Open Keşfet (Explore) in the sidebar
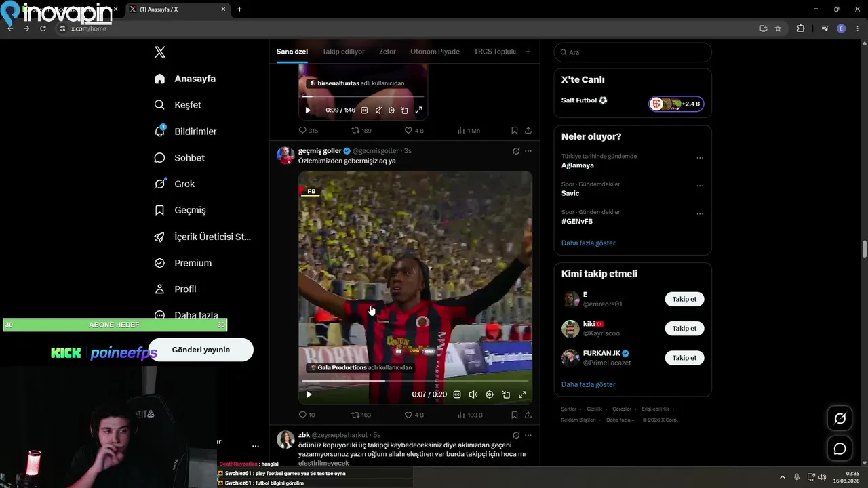Screen dimensions: 868x488 [x=178, y=105]
